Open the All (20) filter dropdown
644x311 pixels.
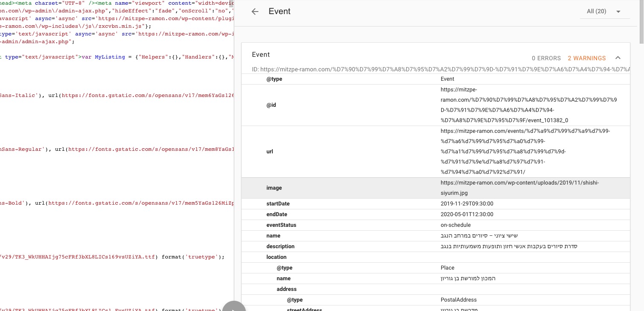[604, 12]
